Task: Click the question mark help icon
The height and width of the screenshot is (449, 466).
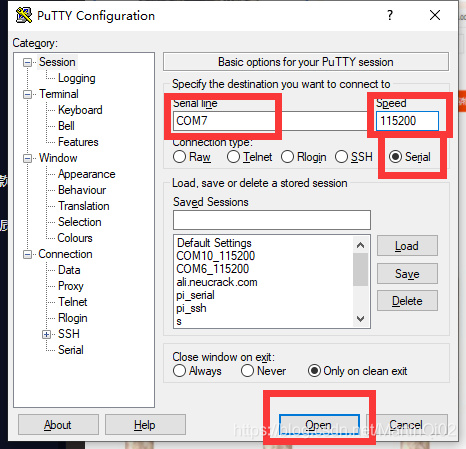Action: click(390, 15)
